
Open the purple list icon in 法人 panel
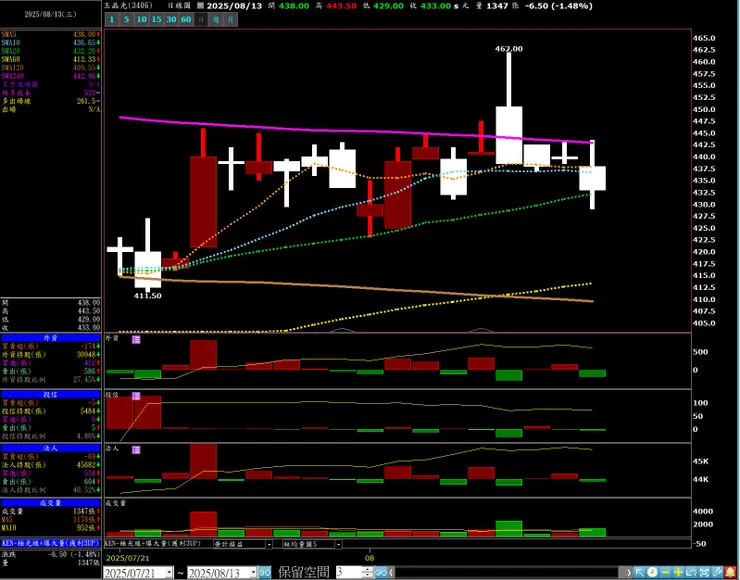[136, 450]
